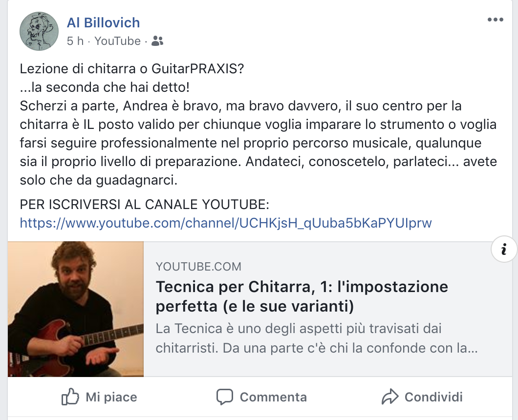This screenshot has width=518, height=420.
Task: Click the 'Commenta' button label
Action: pyautogui.click(x=273, y=397)
